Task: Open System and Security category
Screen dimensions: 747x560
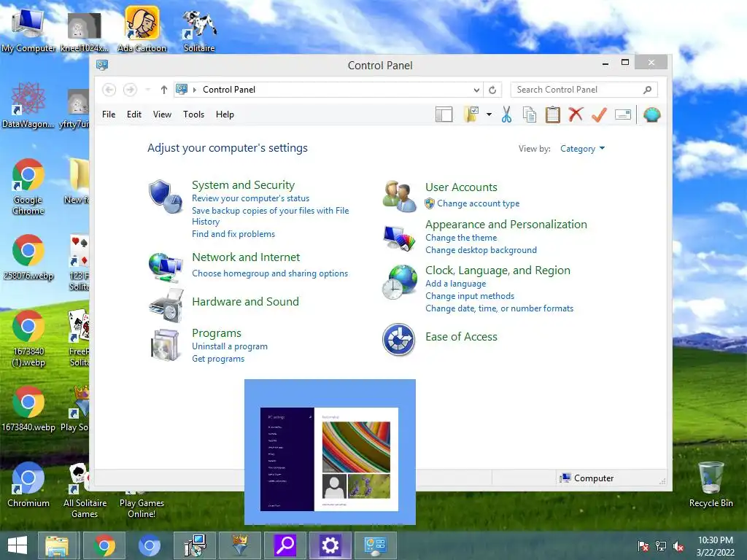Action: (243, 184)
